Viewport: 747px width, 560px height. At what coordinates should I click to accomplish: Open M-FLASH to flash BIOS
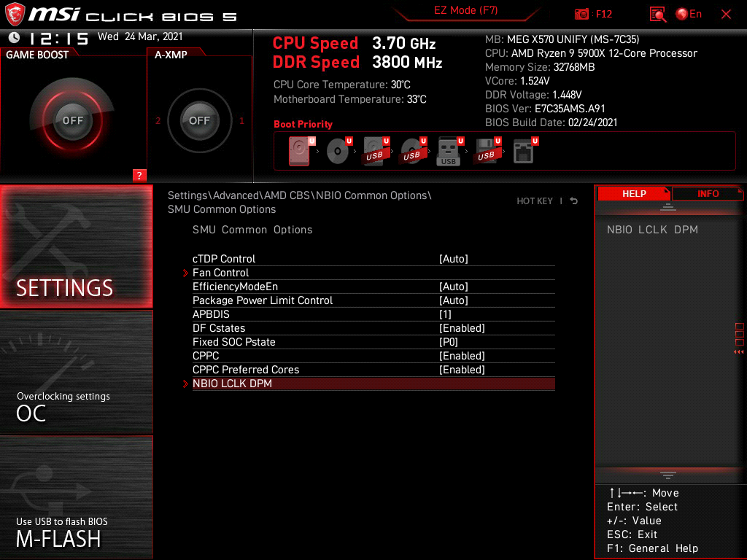pyautogui.click(x=76, y=497)
